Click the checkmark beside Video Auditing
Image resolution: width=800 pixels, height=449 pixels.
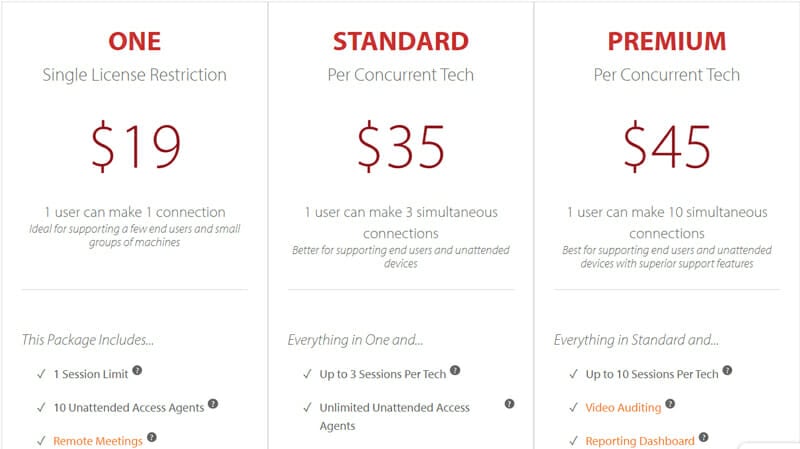(573, 408)
